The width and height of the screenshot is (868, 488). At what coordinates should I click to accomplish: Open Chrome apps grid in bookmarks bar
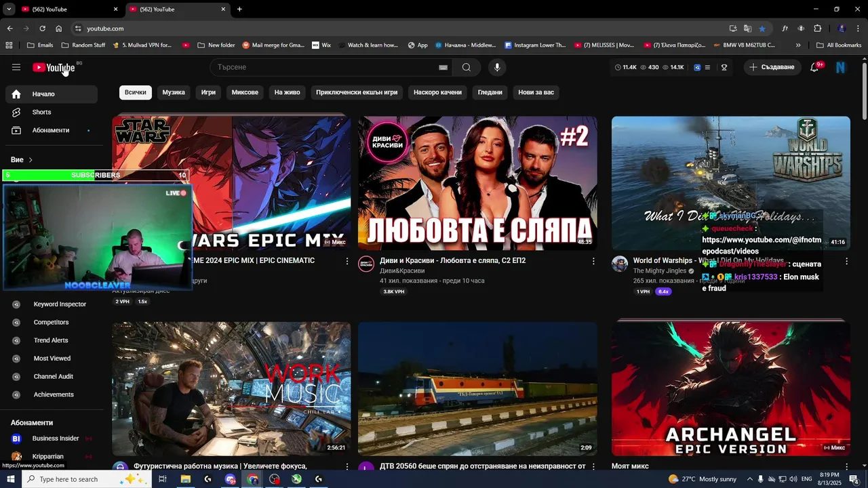tap(9, 45)
